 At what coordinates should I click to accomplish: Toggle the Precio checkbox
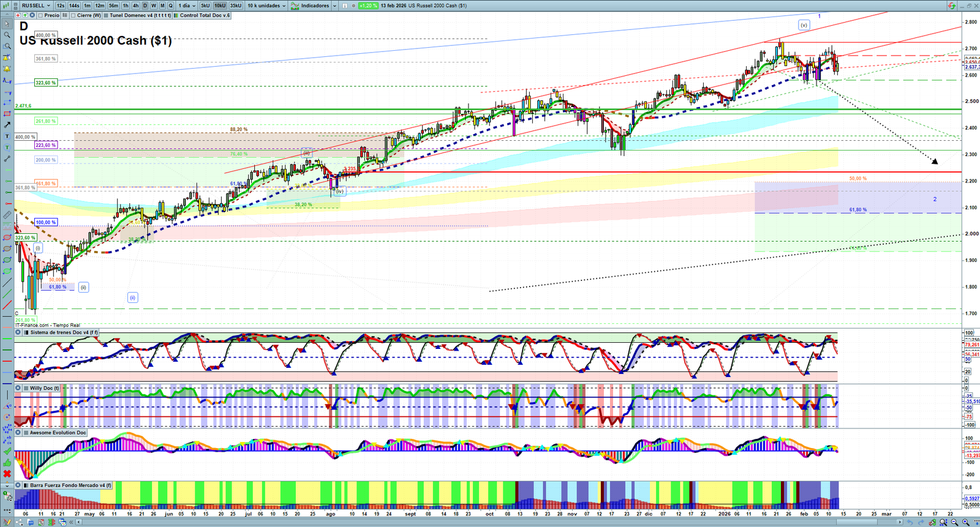tap(40, 15)
